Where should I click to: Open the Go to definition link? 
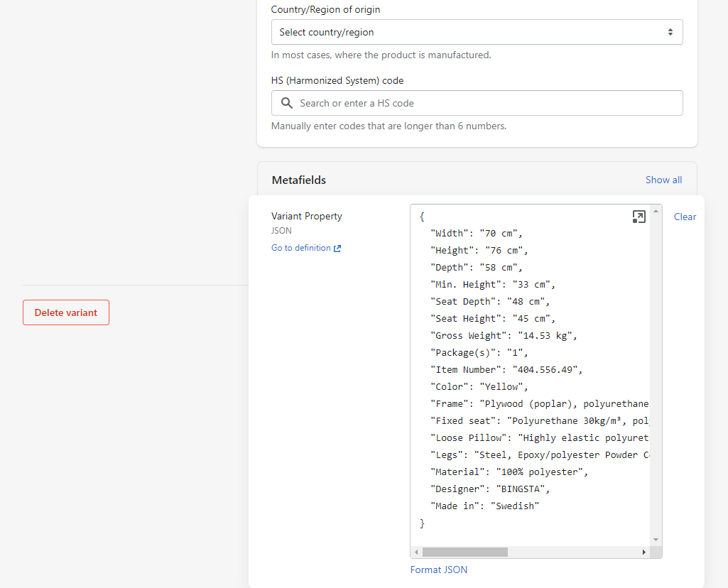pyautogui.click(x=301, y=248)
